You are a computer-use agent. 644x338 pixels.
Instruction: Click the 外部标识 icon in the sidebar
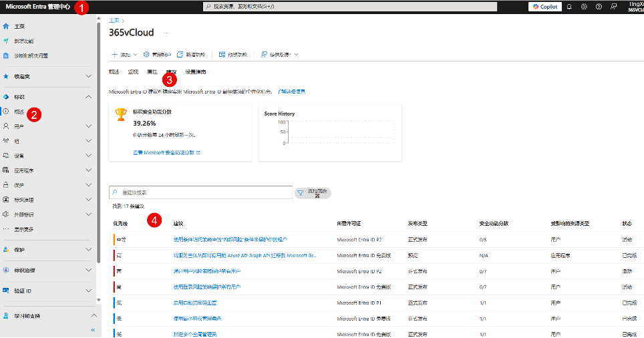[6, 214]
